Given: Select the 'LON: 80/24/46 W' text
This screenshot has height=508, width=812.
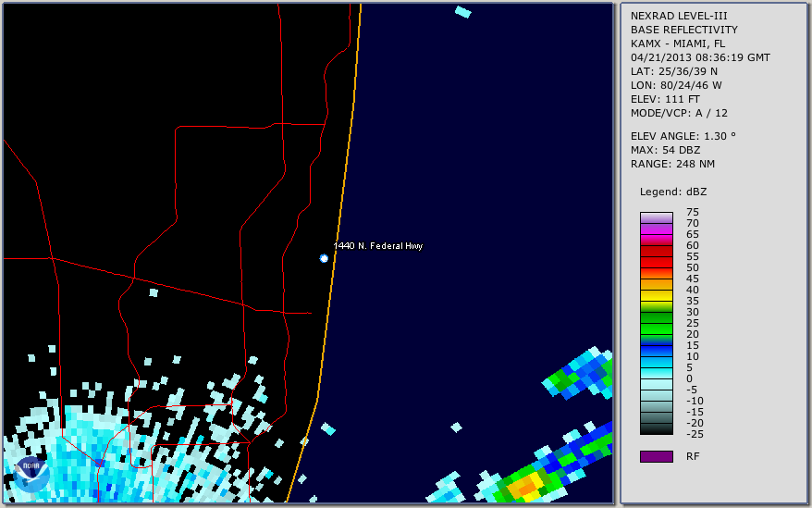Looking at the screenshot, I should tap(676, 85).
